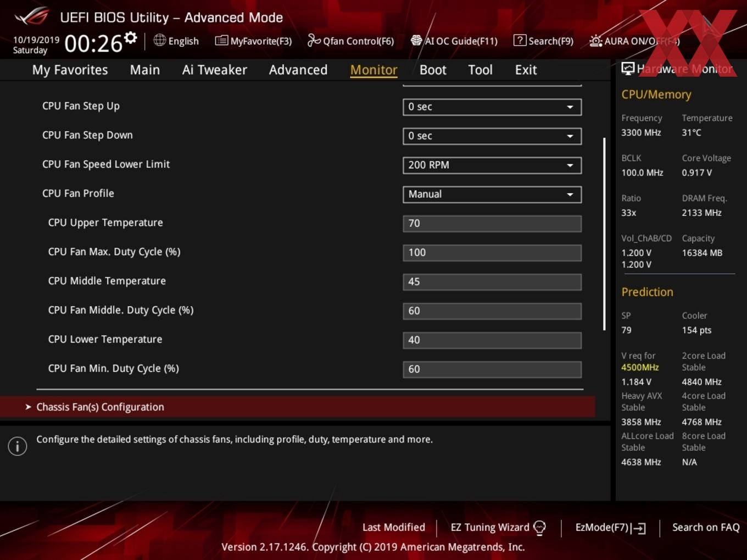Screen dimensions: 747x560
Task: Click the MyFavorite list icon
Action: click(221, 41)
